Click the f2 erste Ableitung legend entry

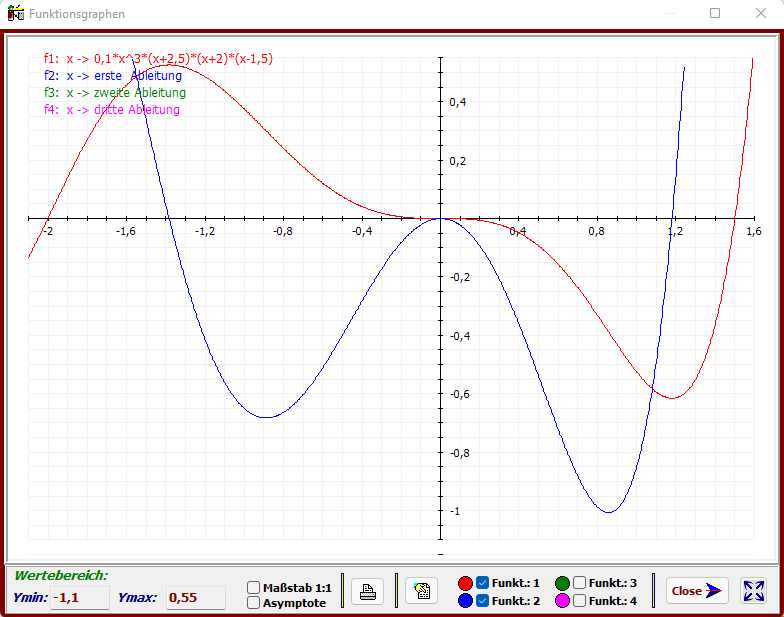[x=112, y=76]
